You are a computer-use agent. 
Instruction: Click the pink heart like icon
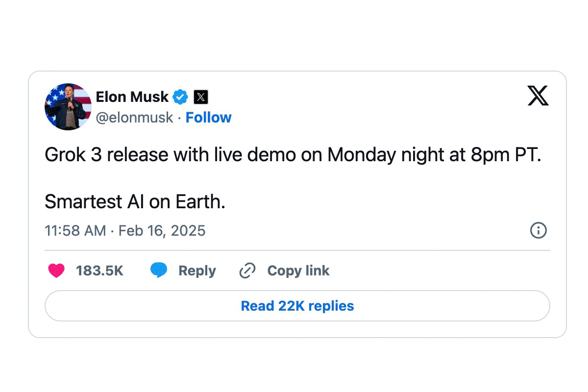tap(56, 270)
